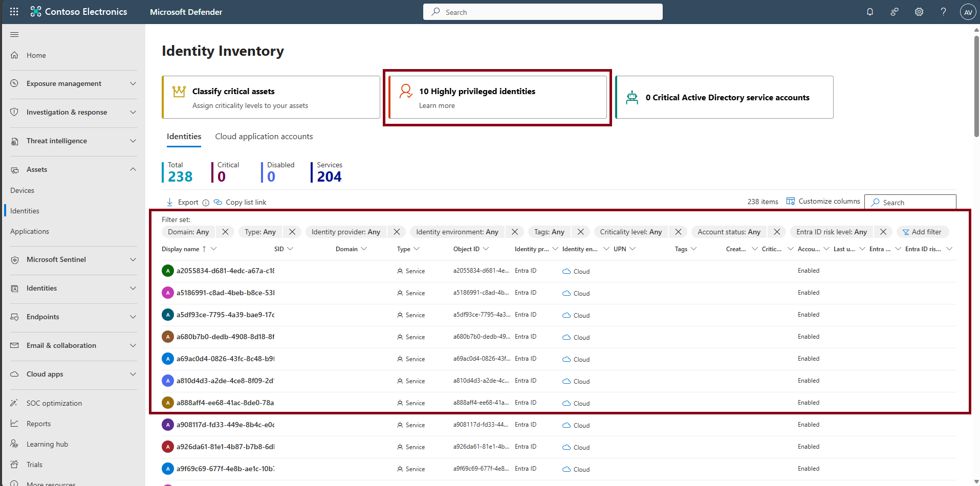Viewport: 980px width, 486px height.
Task: Go to Devices under Assets
Action: pos(23,190)
